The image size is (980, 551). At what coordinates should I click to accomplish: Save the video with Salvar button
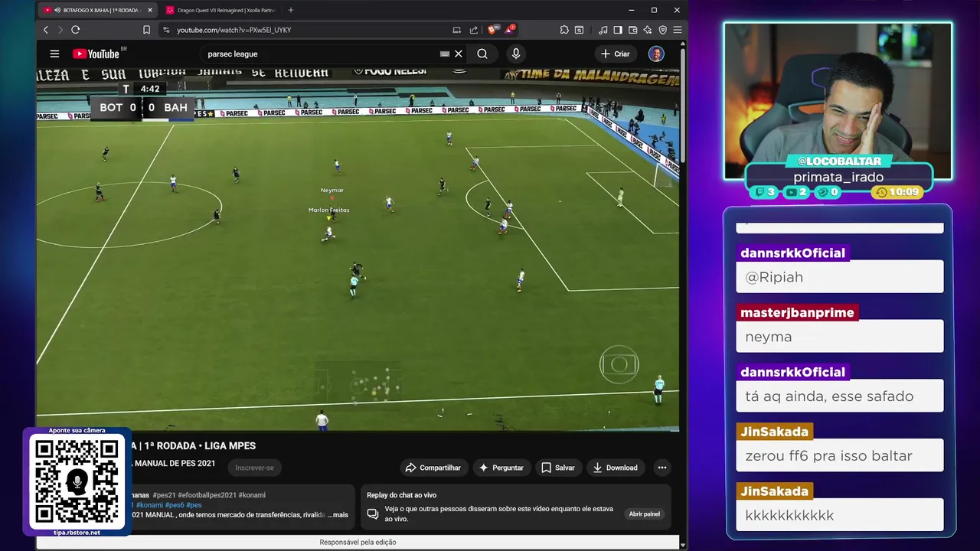point(558,468)
